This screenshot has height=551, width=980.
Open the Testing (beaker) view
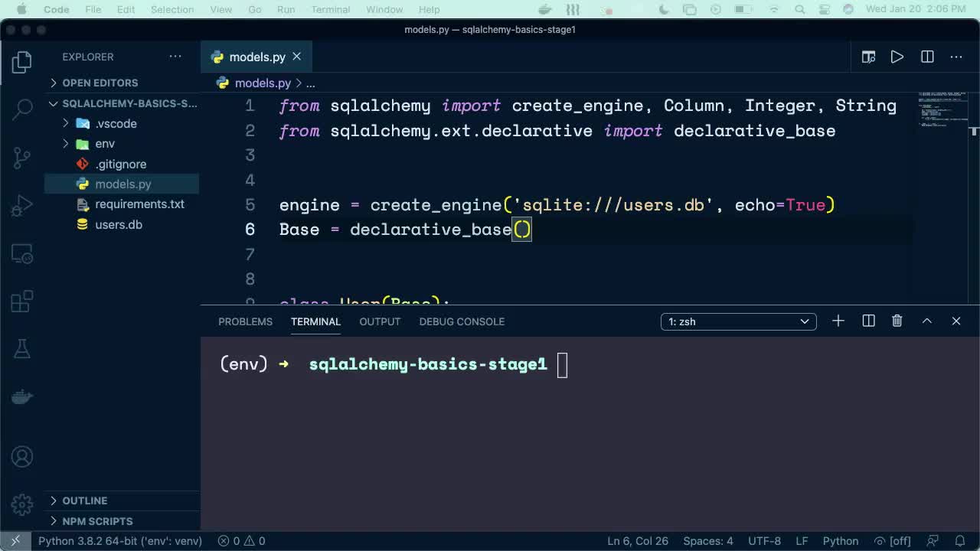point(21,348)
